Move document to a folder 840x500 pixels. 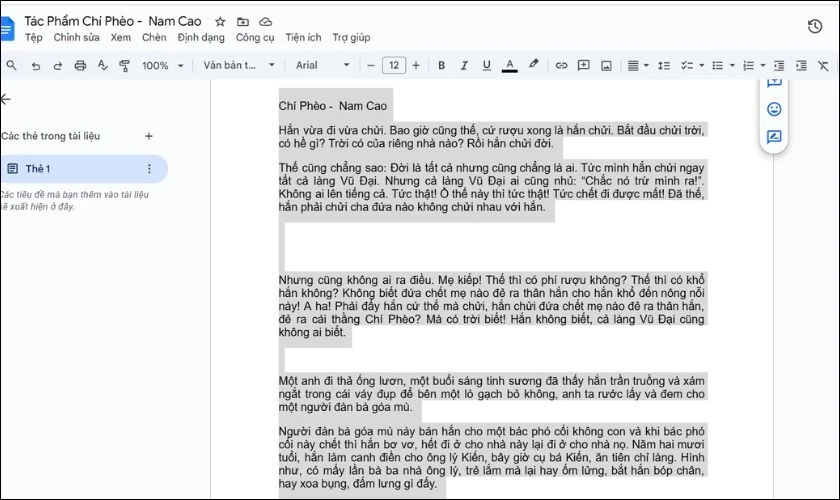[243, 21]
